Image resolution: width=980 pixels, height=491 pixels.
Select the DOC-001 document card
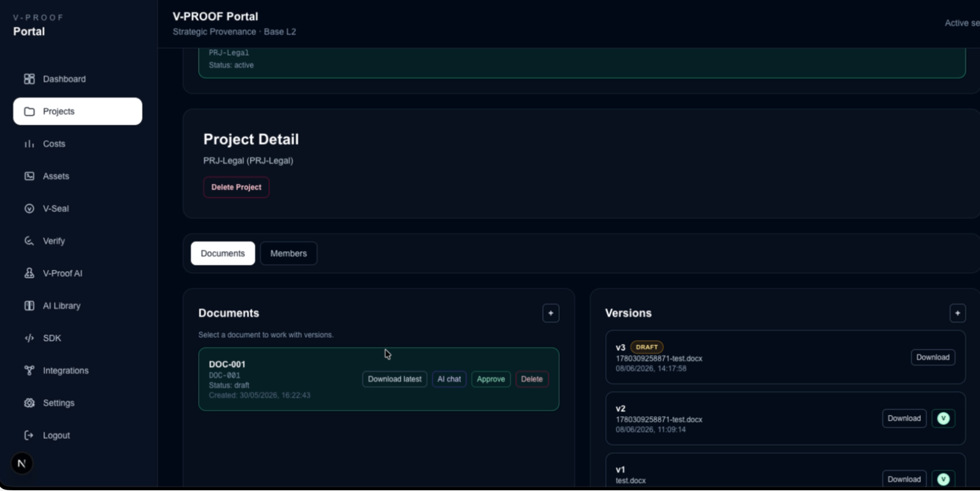tap(379, 379)
